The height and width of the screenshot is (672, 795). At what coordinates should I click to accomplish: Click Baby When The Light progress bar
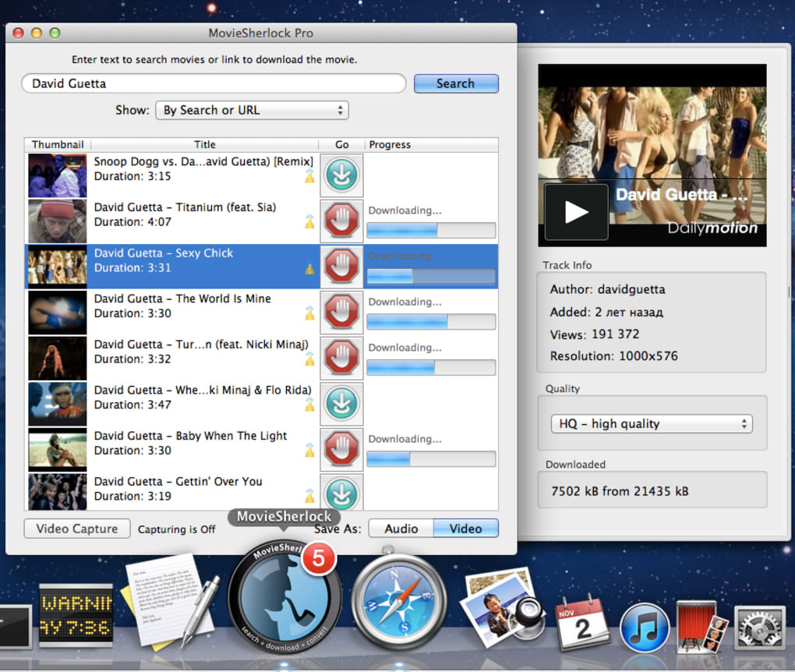(431, 459)
